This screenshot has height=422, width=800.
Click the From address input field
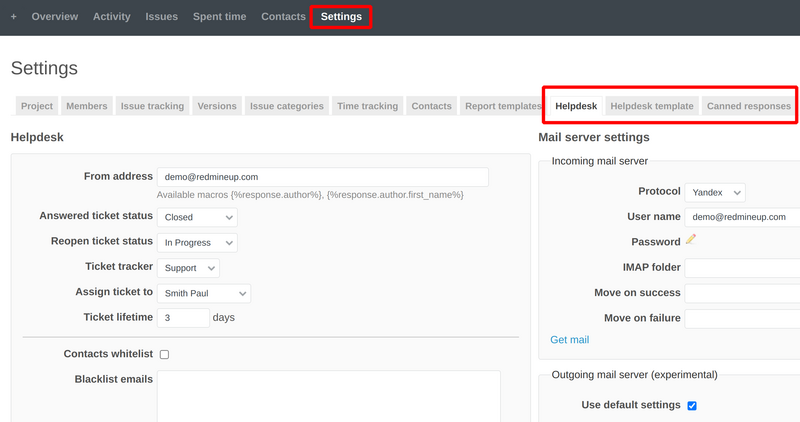pyautogui.click(x=322, y=177)
